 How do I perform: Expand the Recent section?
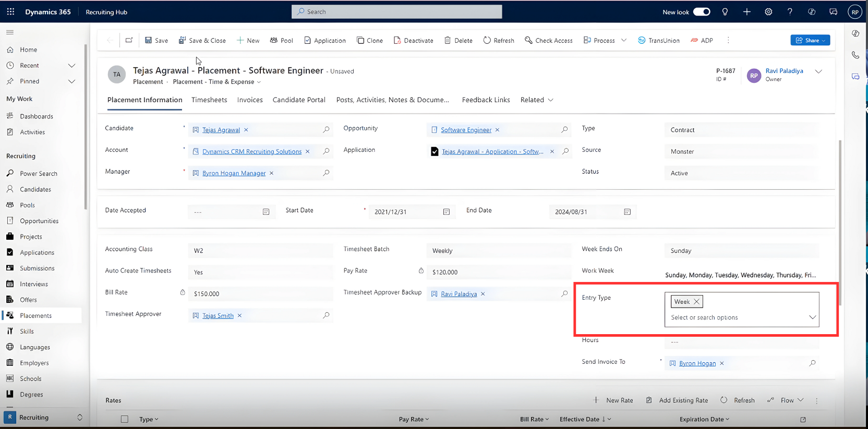click(71, 66)
